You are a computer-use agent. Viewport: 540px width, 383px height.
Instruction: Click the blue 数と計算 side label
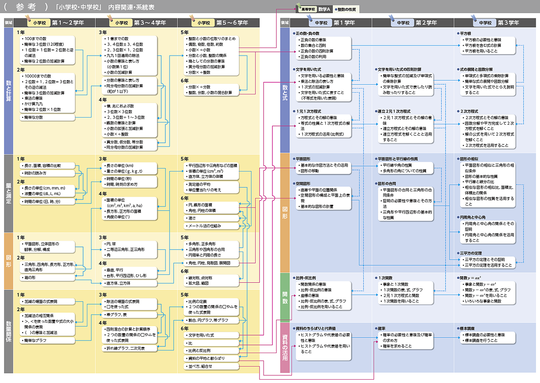click(x=9, y=91)
